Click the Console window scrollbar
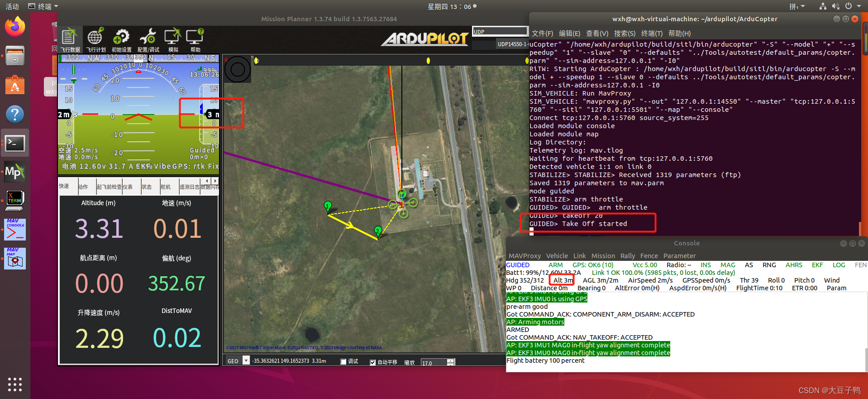 (866, 360)
